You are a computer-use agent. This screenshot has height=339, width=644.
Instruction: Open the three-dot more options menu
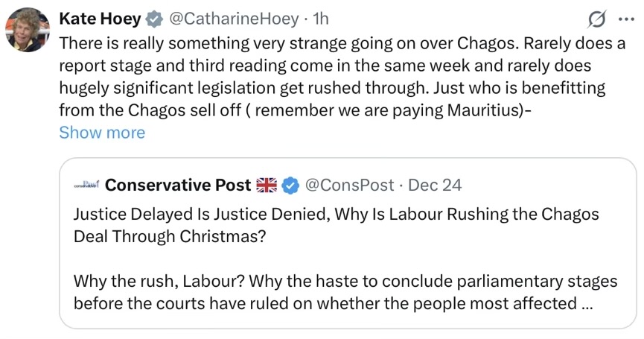click(623, 19)
